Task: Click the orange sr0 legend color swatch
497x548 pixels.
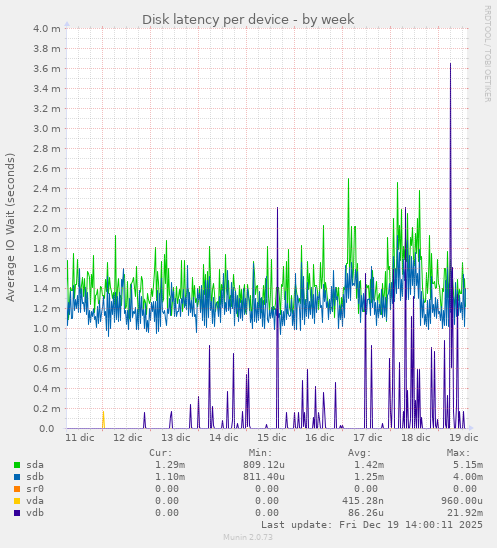Action: (17, 489)
